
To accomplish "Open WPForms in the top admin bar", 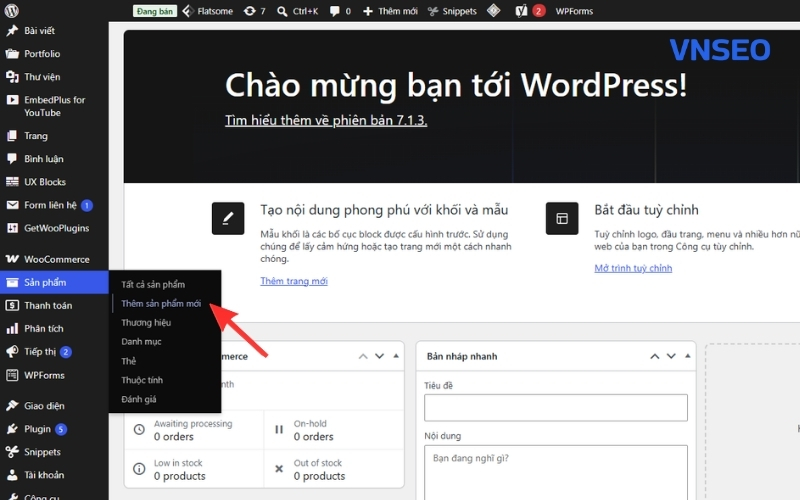I will click(574, 11).
